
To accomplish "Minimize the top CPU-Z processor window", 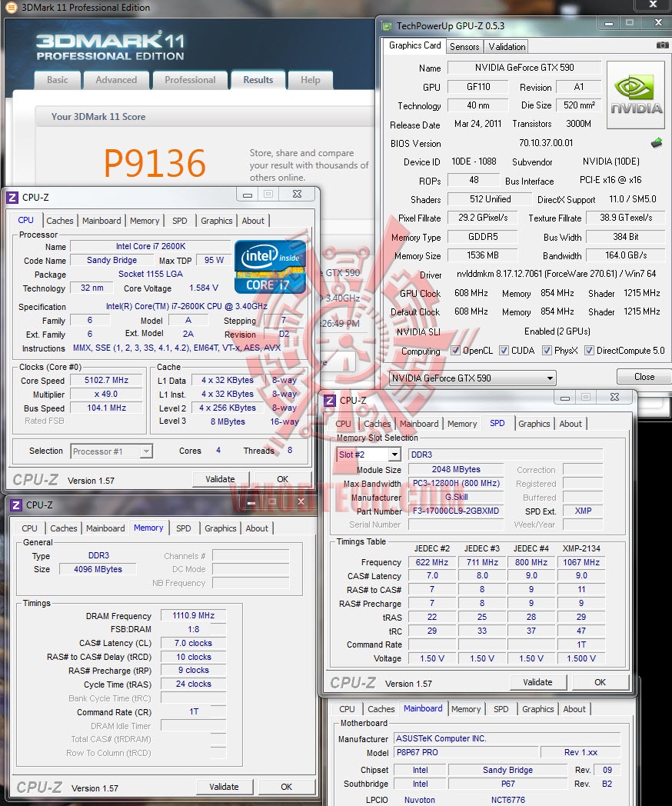I will [248, 195].
